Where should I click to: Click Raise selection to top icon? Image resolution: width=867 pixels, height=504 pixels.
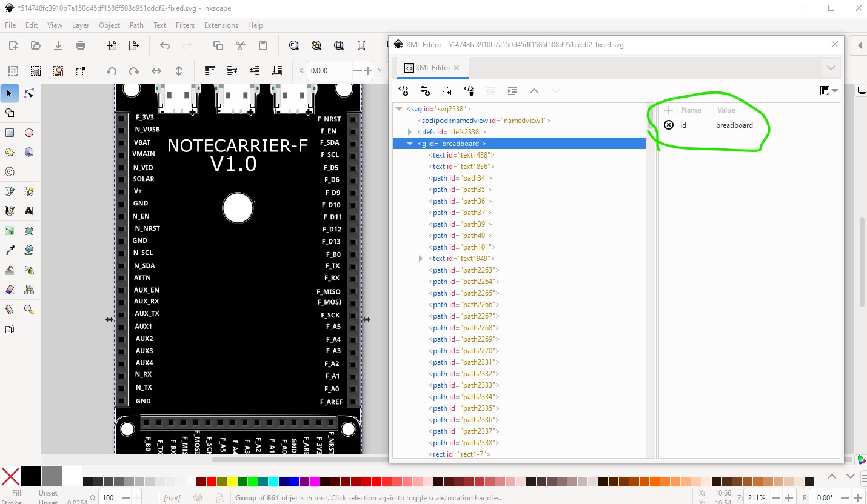tap(210, 71)
